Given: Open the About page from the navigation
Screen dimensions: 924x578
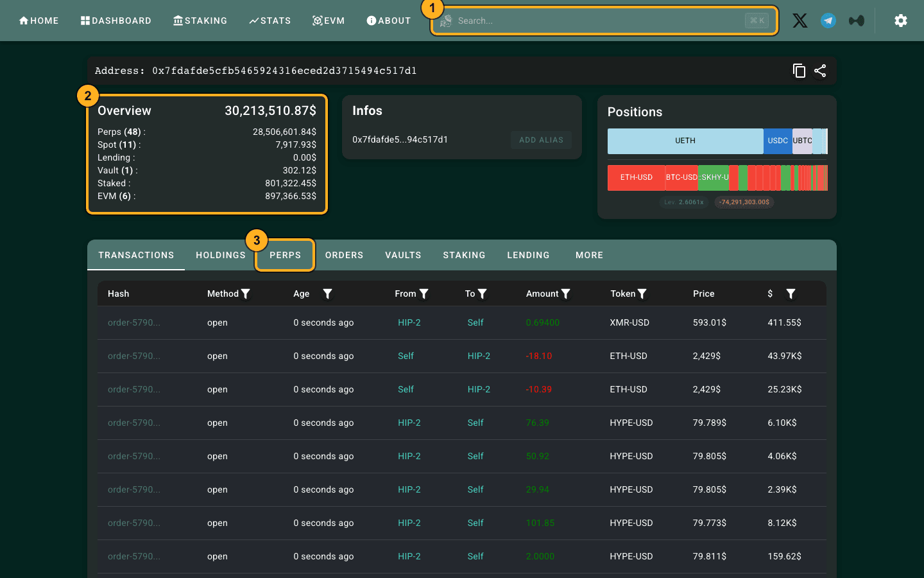Looking at the screenshot, I should point(388,21).
